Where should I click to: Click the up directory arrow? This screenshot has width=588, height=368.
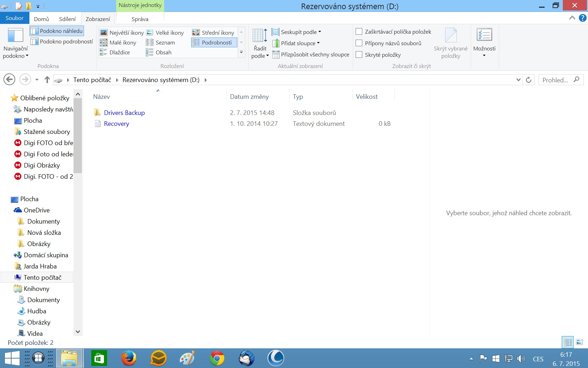[47, 80]
